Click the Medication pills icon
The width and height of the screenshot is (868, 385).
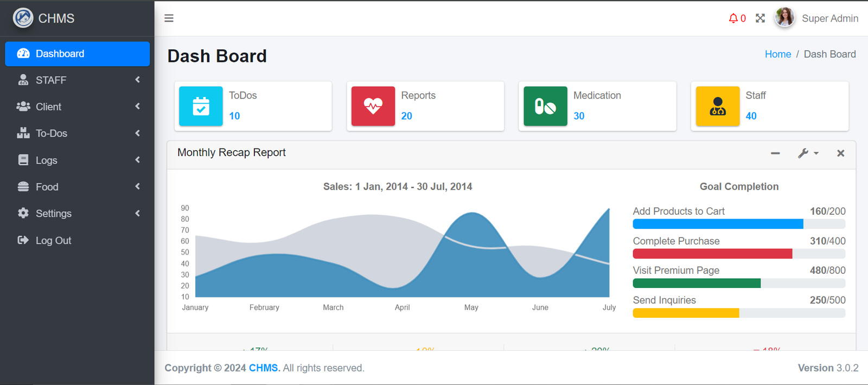545,106
